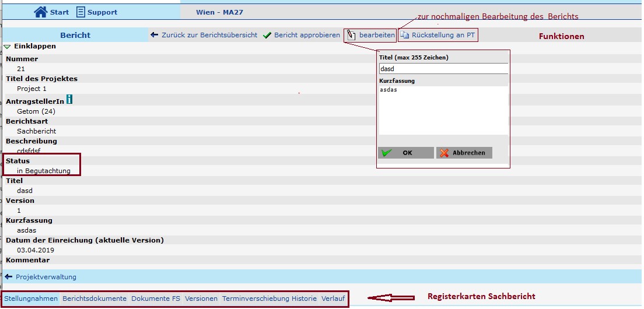Go to Projektverwaltung link
The image size is (644, 309).
point(46,277)
